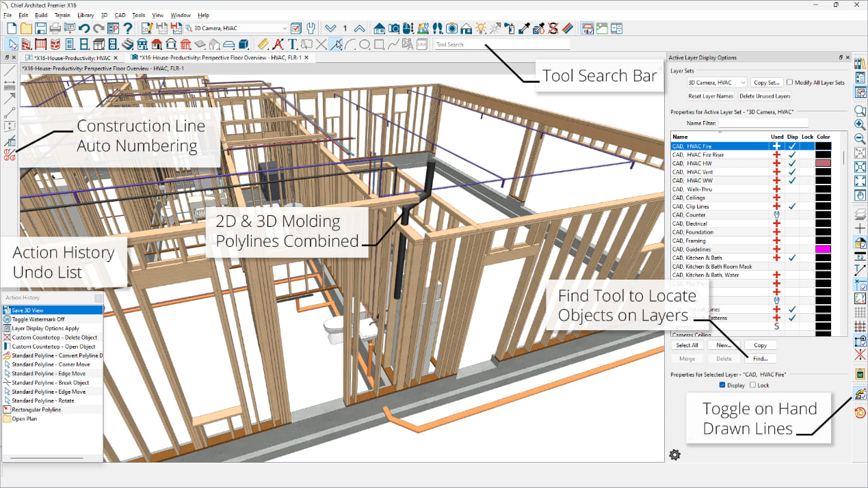The image size is (868, 488).
Task: Undo the last action
Action: (x=83, y=28)
